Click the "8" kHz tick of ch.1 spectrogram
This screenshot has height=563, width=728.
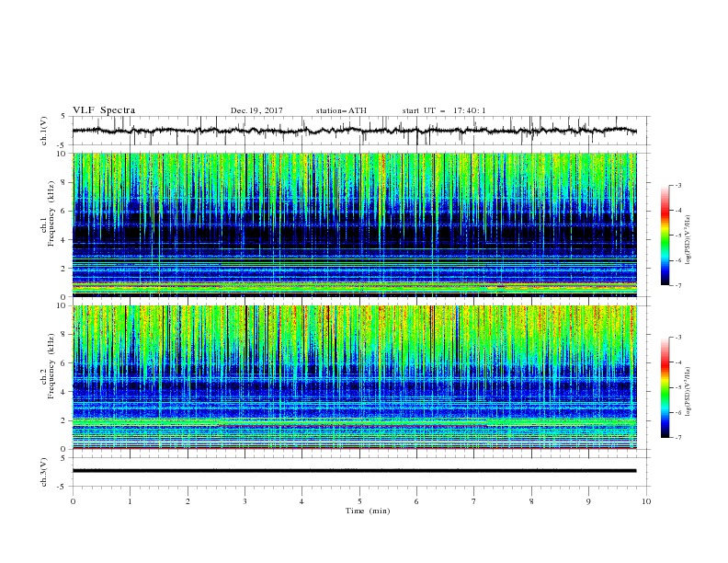click(65, 182)
